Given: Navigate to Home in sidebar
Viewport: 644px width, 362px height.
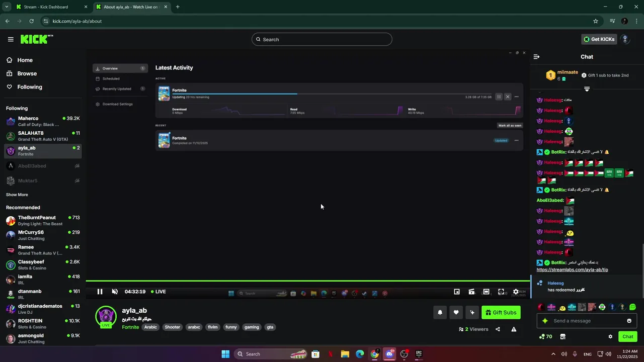Looking at the screenshot, I should pos(20,60).
